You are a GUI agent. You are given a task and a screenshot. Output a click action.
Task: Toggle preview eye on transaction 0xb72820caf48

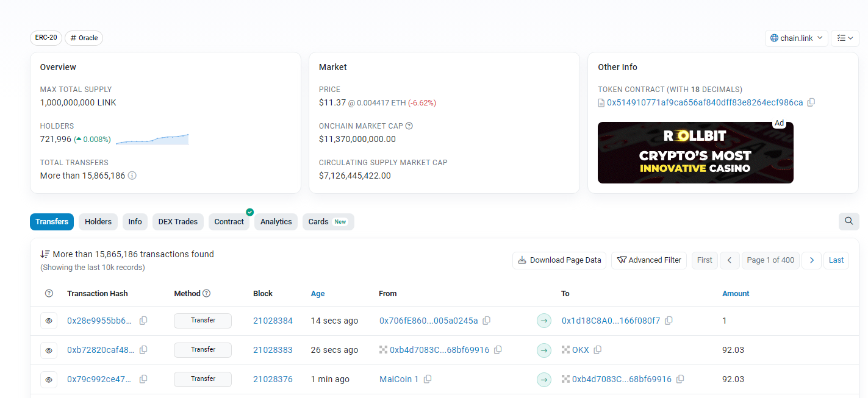click(x=49, y=349)
